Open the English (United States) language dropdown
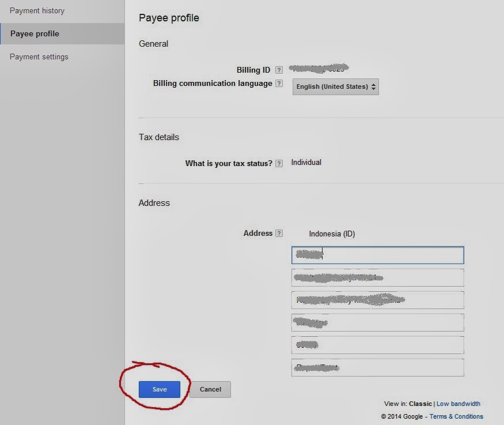Viewport: 504px width, 425px height. click(x=335, y=86)
